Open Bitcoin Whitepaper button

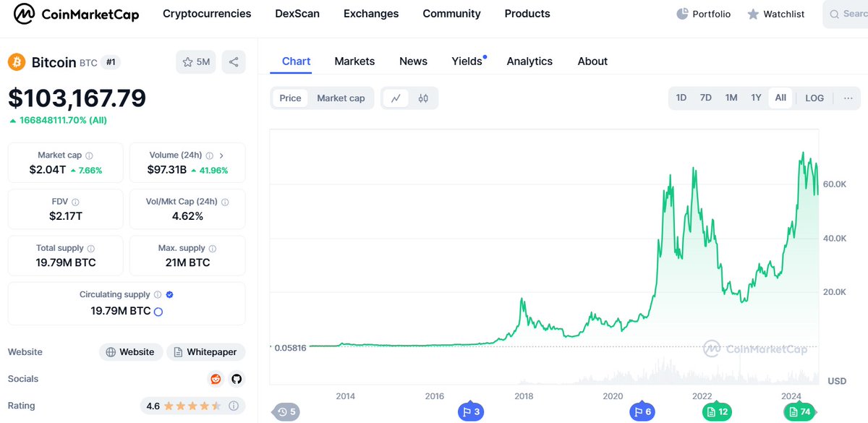point(206,352)
